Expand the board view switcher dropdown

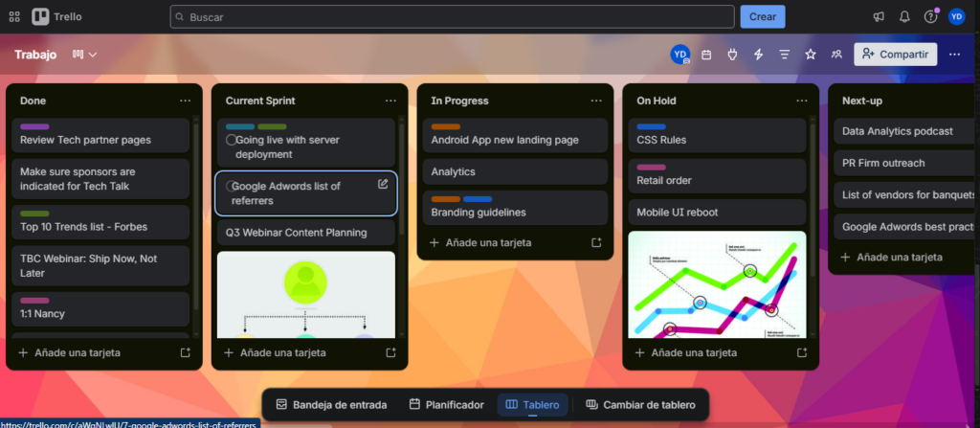84,55
